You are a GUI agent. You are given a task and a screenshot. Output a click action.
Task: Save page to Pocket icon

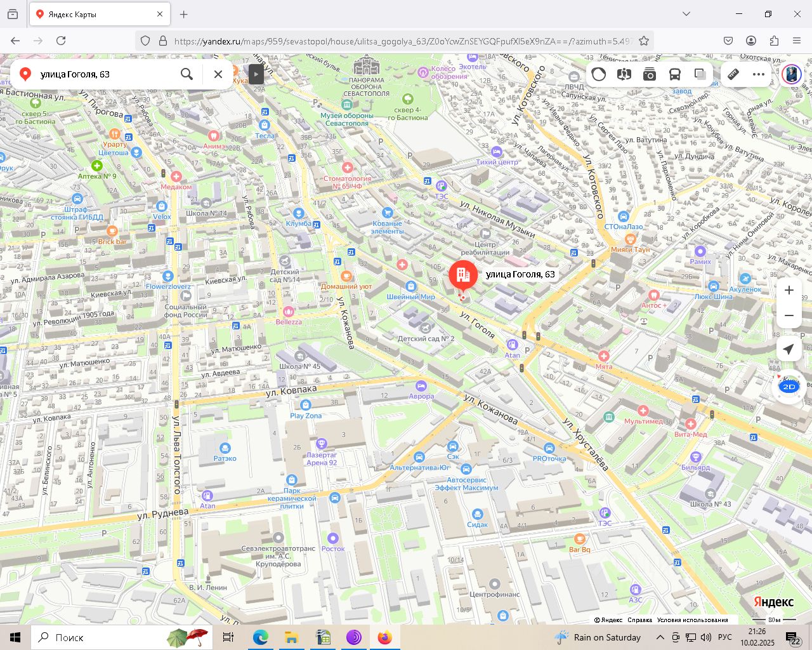[728, 41]
